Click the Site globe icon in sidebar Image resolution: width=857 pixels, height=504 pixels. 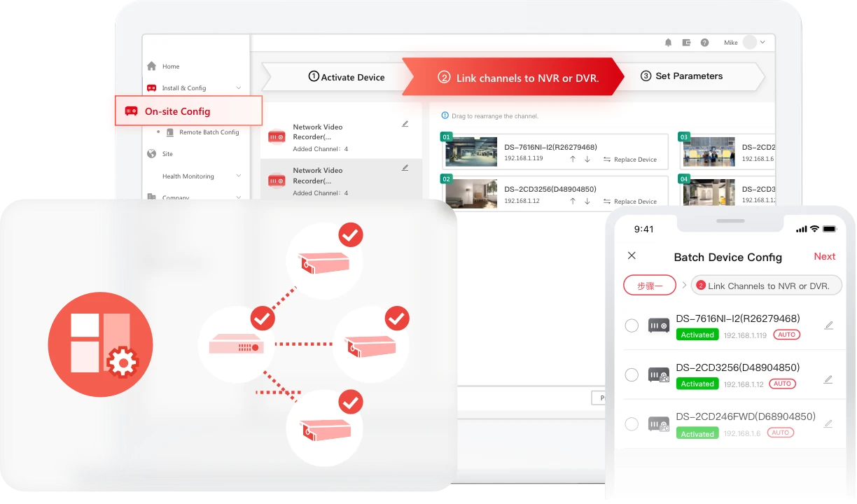click(x=152, y=154)
